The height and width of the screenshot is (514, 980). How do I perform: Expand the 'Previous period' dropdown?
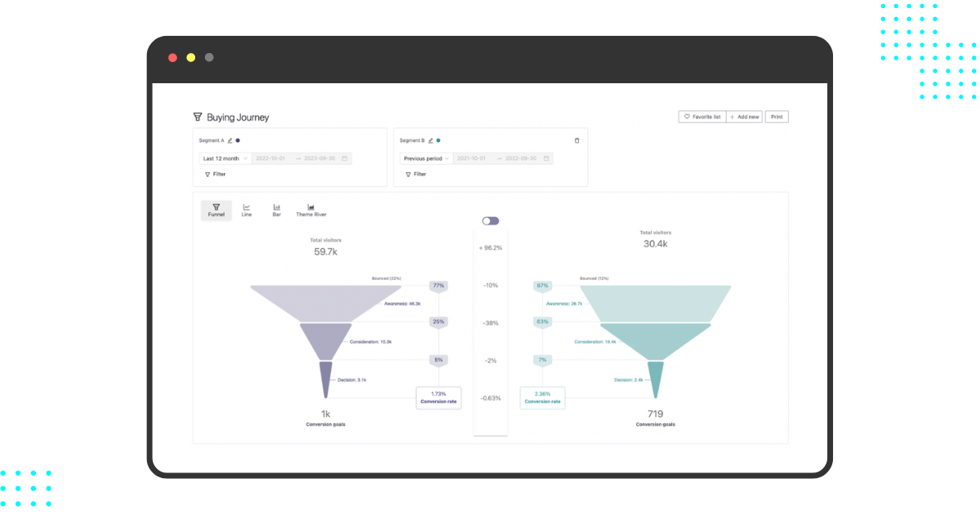[425, 158]
